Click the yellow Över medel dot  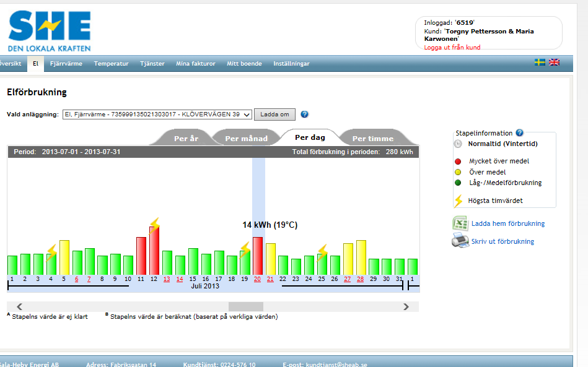click(458, 172)
